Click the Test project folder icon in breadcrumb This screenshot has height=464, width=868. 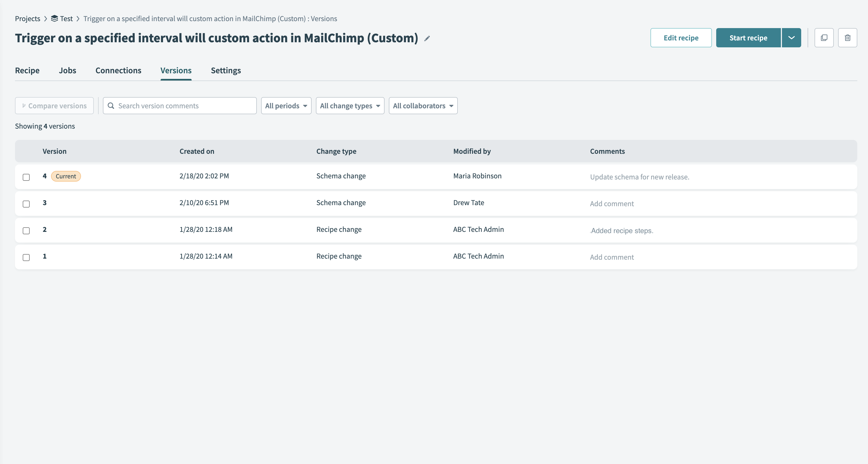(x=54, y=18)
